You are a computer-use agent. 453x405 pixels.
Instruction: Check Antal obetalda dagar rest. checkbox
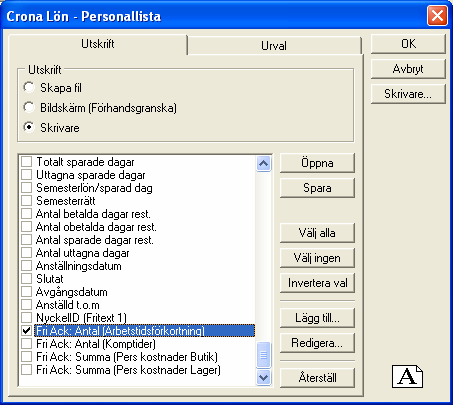coord(26,227)
